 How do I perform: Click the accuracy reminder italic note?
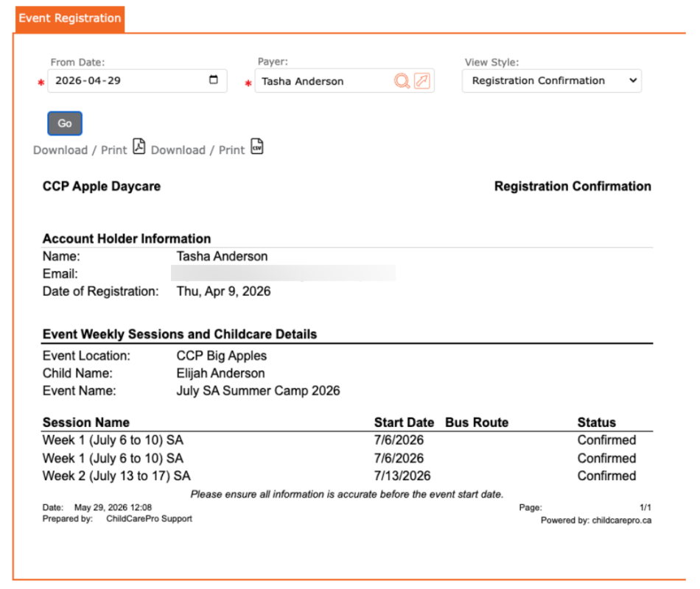pyautogui.click(x=347, y=495)
